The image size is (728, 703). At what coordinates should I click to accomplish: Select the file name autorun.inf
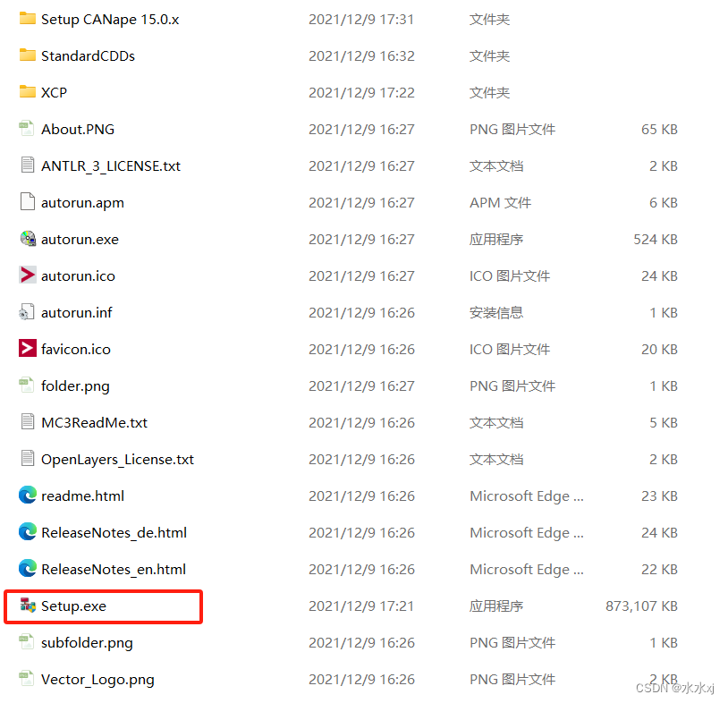77,312
